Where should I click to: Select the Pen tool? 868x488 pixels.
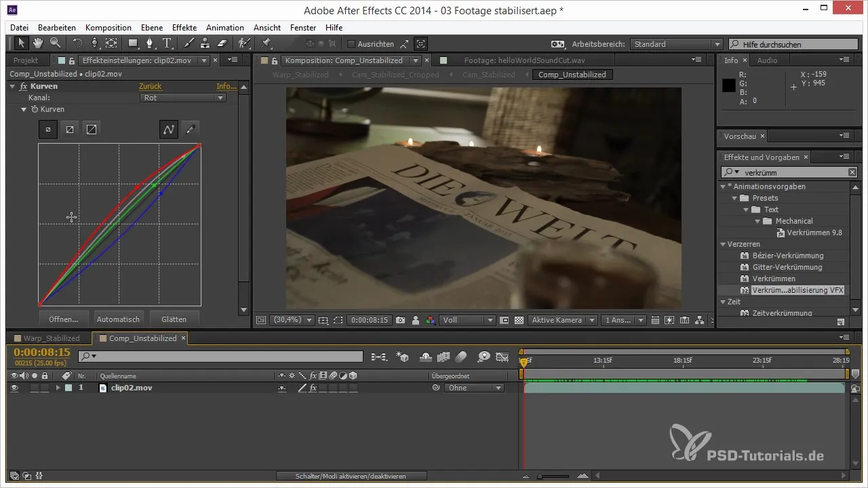(x=151, y=43)
